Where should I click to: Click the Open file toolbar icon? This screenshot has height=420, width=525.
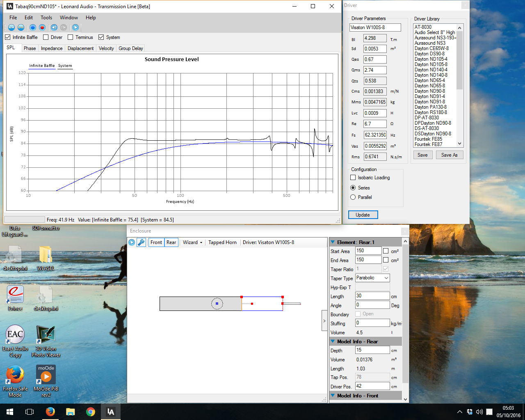(21, 27)
